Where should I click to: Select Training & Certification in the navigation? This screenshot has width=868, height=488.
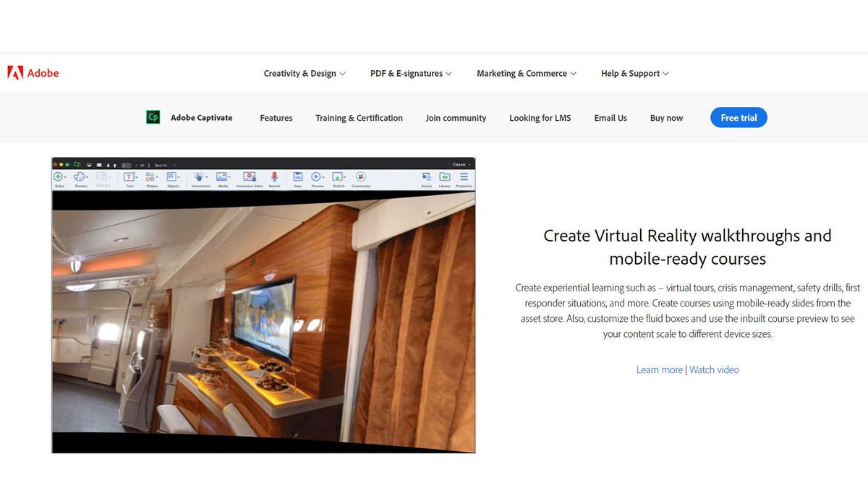click(x=359, y=118)
